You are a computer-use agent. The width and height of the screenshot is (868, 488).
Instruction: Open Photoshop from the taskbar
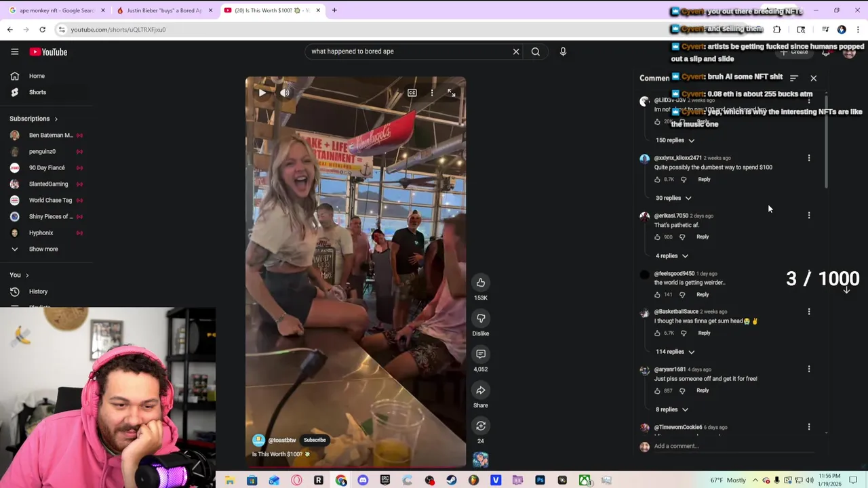click(x=540, y=481)
